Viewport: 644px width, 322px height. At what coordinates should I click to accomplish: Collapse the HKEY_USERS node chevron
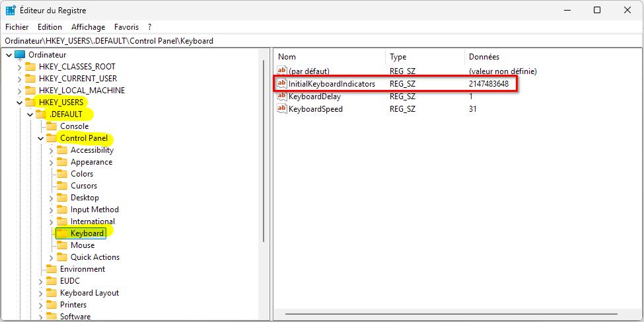click(19, 102)
